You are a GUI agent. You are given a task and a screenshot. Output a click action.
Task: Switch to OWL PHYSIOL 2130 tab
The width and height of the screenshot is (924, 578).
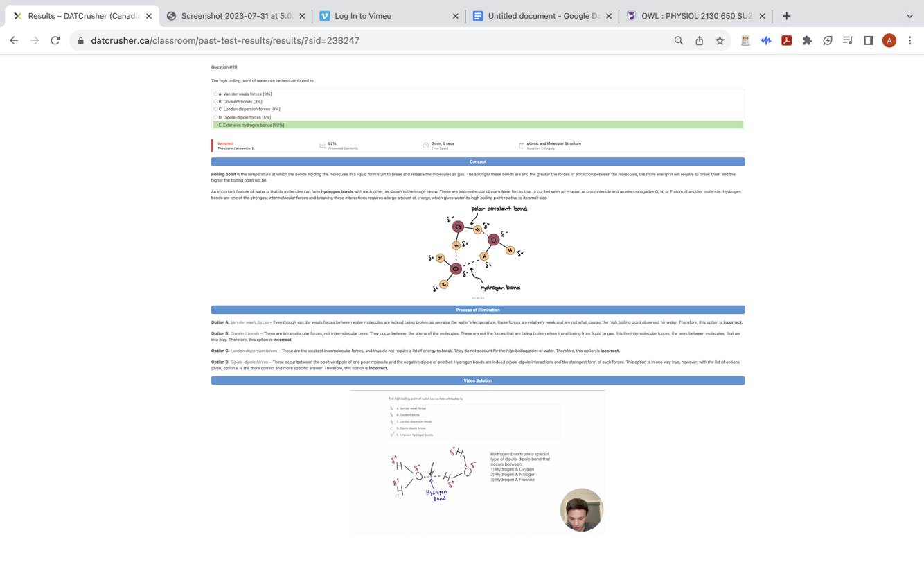click(695, 15)
